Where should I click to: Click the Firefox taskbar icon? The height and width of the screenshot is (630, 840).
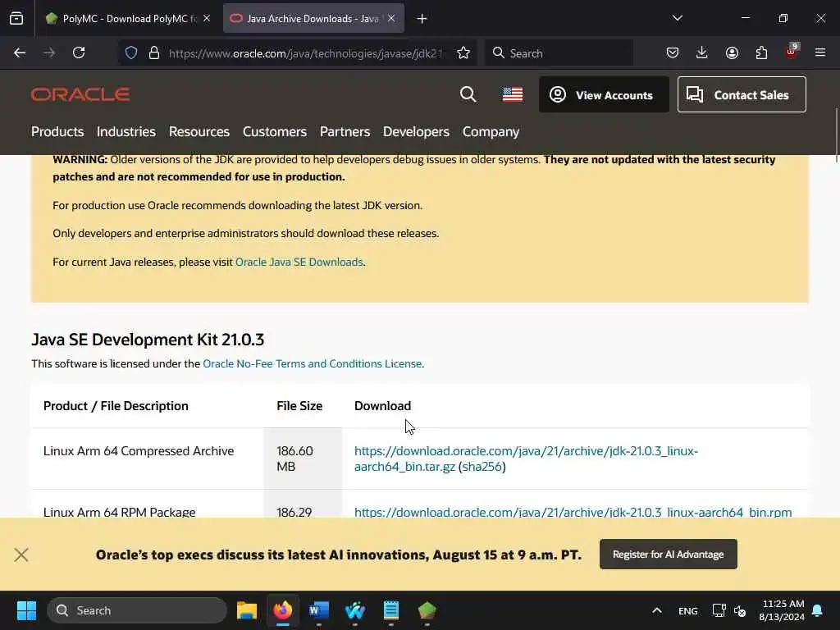pos(283,610)
